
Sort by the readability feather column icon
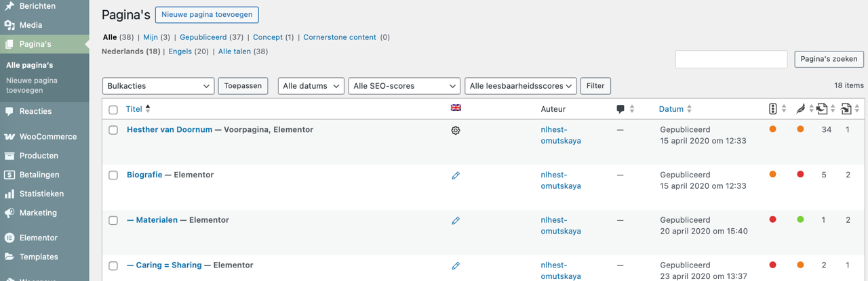click(x=801, y=109)
